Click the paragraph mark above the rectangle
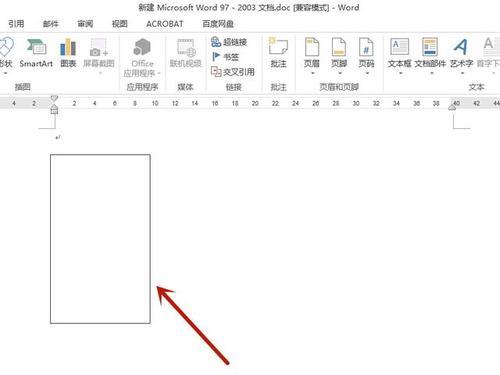 point(58,137)
